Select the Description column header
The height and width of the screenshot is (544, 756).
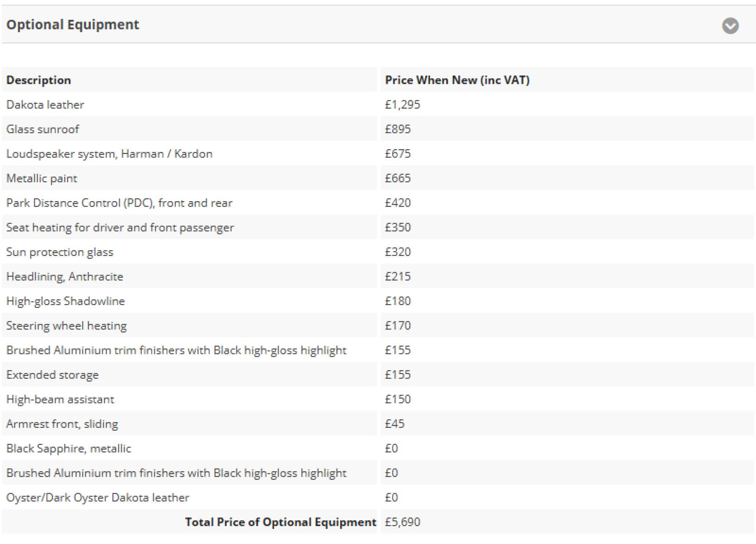tap(39, 80)
